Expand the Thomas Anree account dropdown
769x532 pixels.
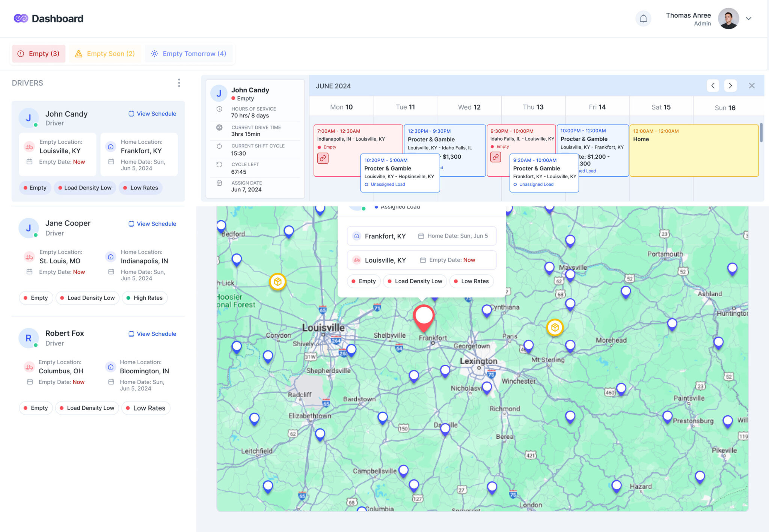[x=748, y=19]
